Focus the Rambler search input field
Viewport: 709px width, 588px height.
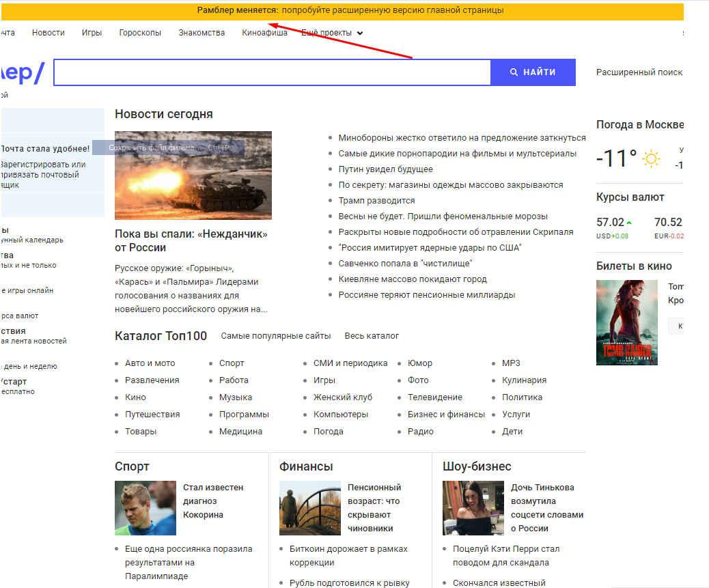coord(273,72)
